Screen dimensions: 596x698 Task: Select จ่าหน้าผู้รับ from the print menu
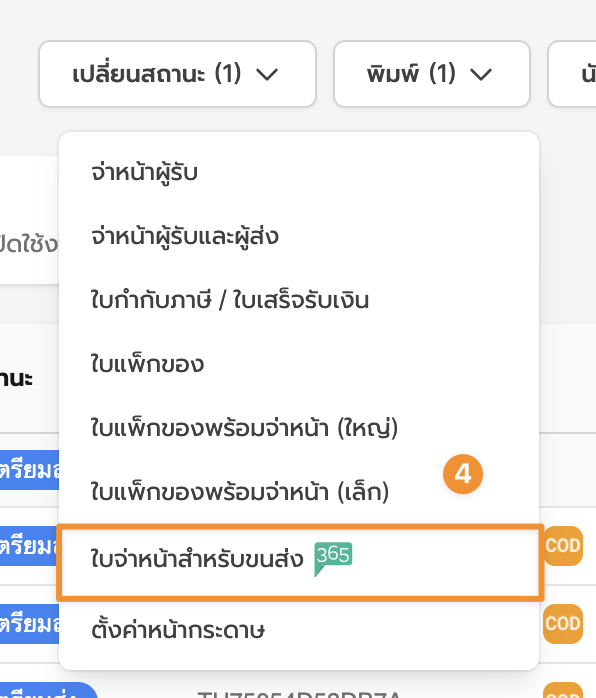point(144,172)
